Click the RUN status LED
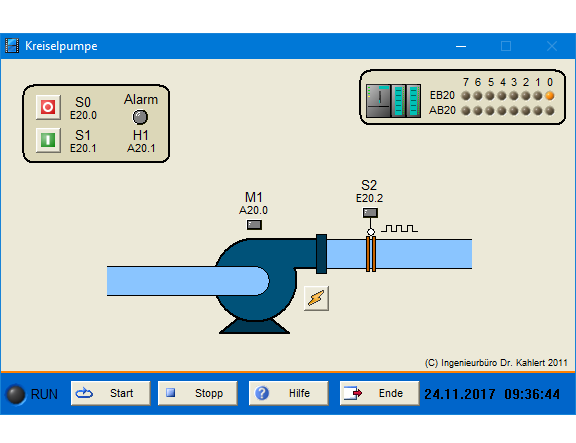 (x=16, y=395)
